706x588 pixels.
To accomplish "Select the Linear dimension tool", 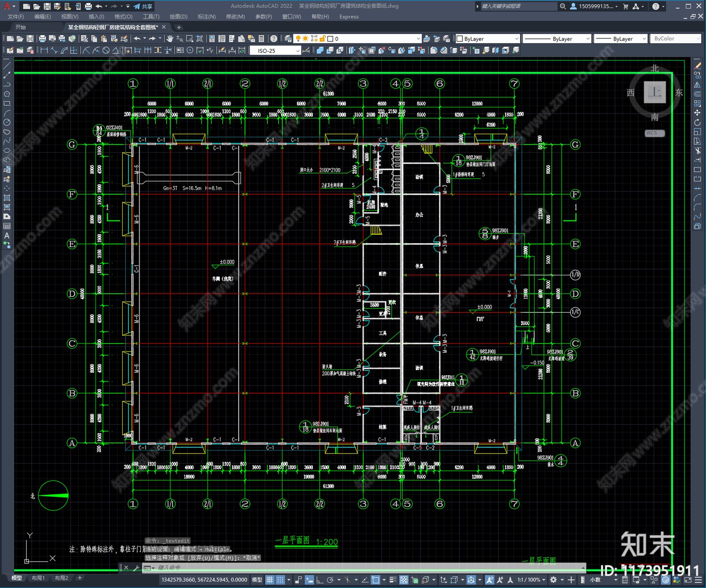I will (44, 50).
